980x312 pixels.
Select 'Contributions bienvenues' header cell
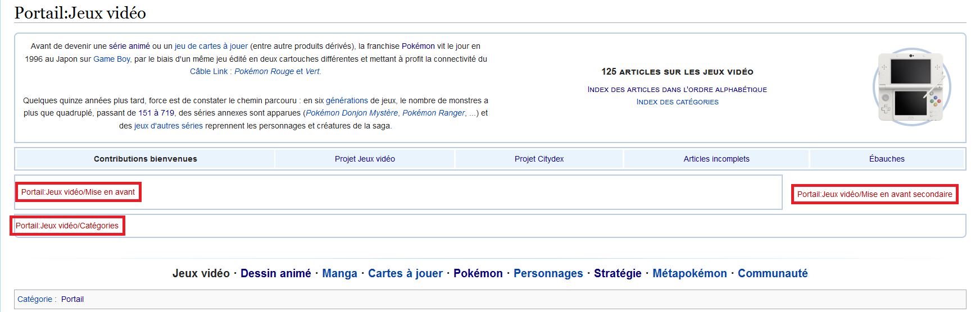[146, 159]
